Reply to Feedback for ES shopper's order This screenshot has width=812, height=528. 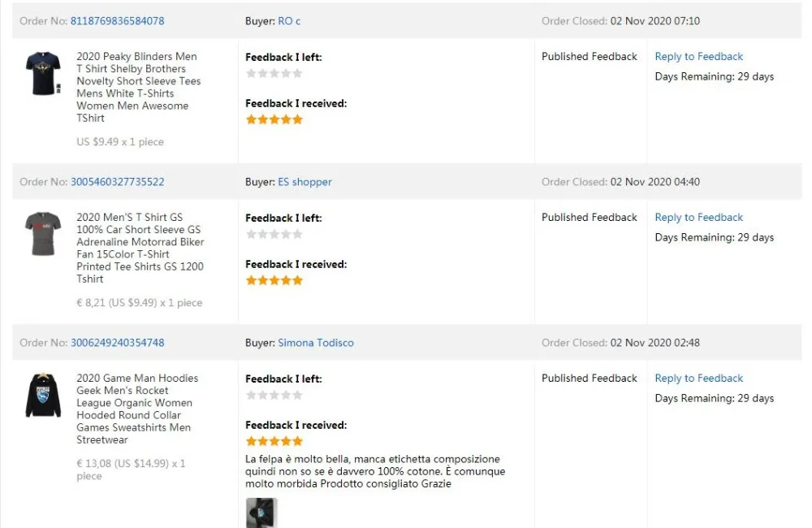point(698,218)
